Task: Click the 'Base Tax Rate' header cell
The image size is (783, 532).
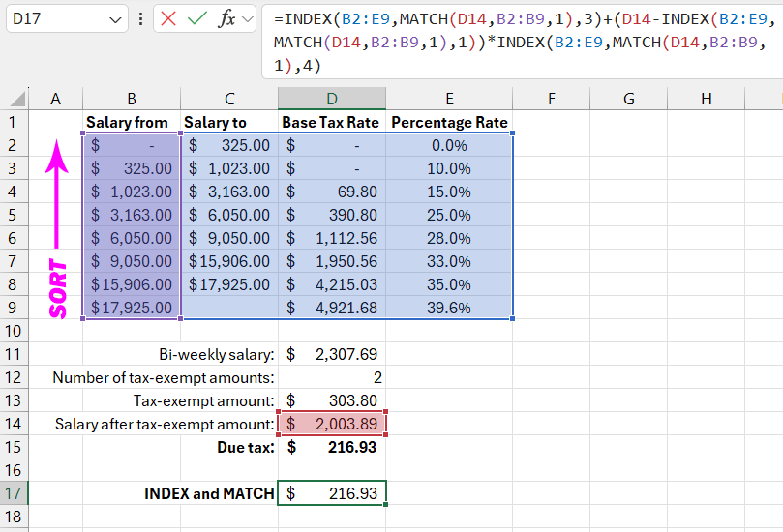Action: click(332, 122)
